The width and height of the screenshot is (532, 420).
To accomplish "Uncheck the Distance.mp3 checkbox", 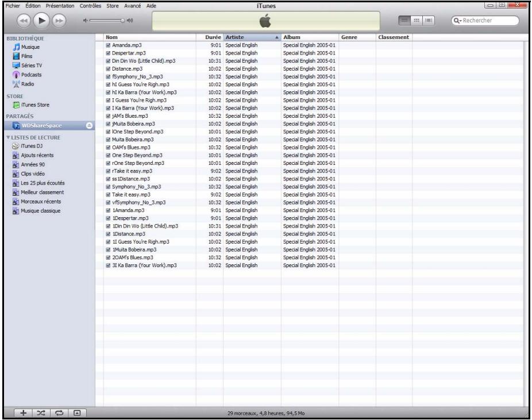I will click(x=108, y=68).
